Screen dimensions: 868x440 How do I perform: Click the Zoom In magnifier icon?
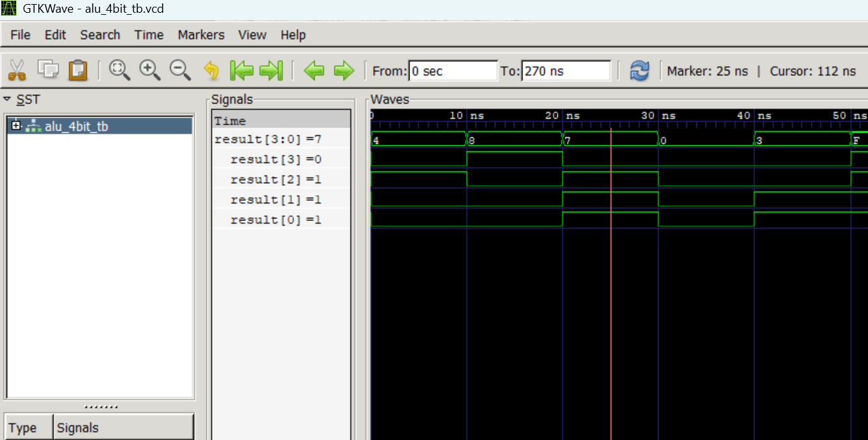pyautogui.click(x=149, y=69)
